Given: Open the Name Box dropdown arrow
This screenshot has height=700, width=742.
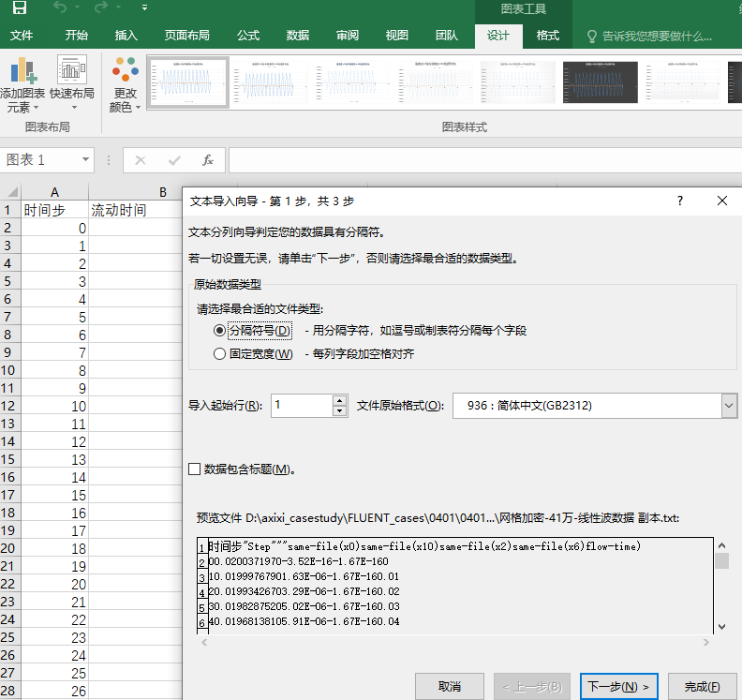Looking at the screenshot, I should (85, 159).
